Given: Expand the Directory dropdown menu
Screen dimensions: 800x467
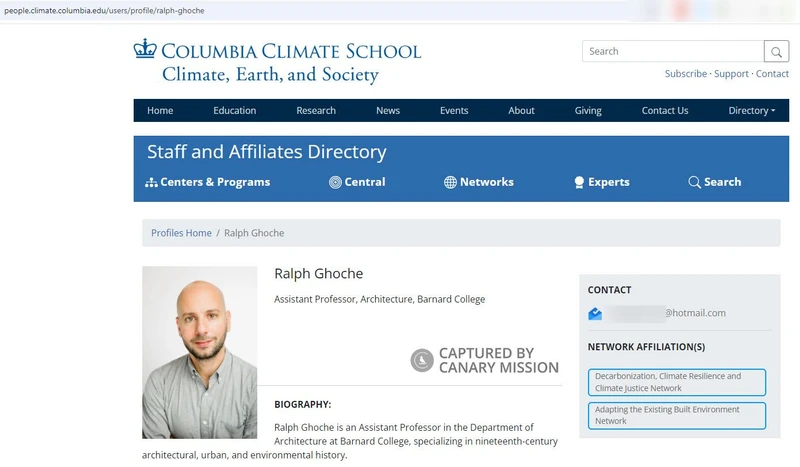Looking at the screenshot, I should click(752, 111).
